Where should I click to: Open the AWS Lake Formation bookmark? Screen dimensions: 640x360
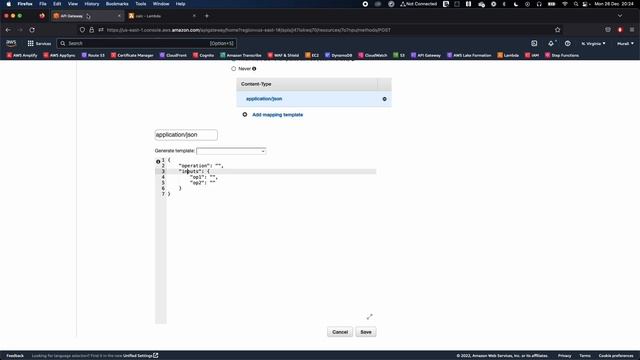click(x=469, y=55)
